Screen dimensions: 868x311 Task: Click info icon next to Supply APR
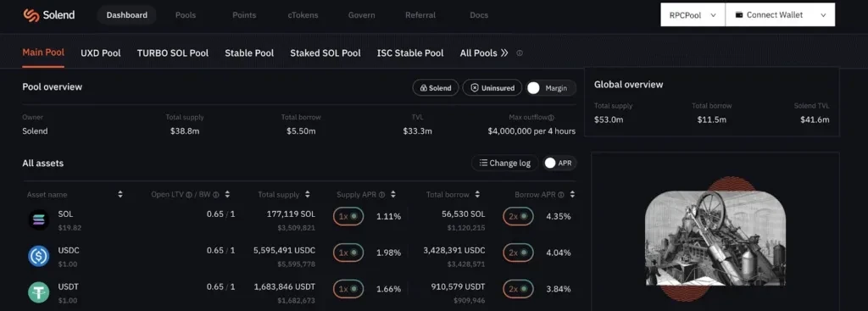pos(382,195)
